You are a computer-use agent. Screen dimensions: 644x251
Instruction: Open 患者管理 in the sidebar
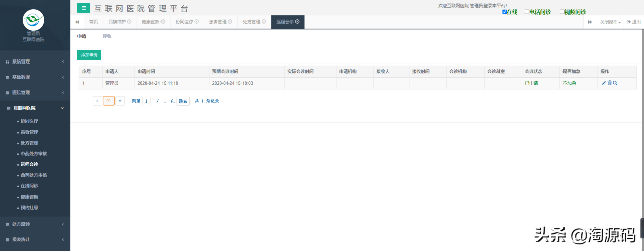29,132
